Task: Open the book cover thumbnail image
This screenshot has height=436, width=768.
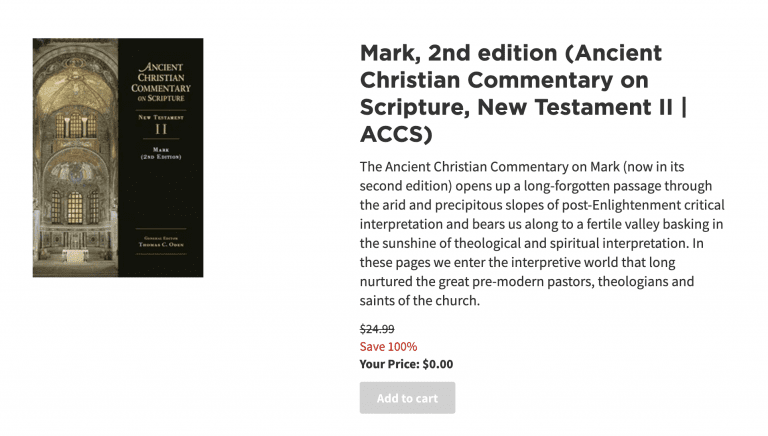Action: pyautogui.click(x=118, y=158)
